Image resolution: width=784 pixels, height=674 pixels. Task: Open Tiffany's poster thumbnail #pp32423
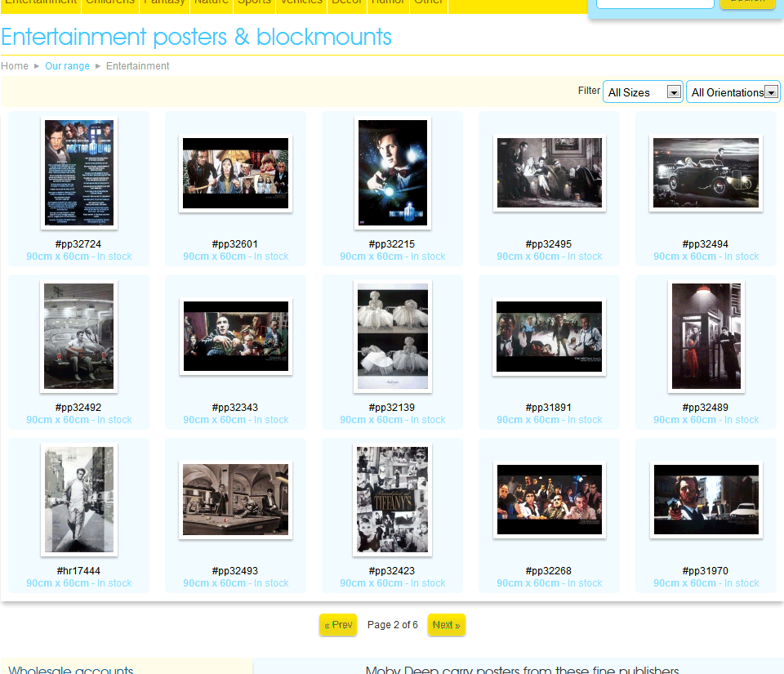(x=393, y=500)
